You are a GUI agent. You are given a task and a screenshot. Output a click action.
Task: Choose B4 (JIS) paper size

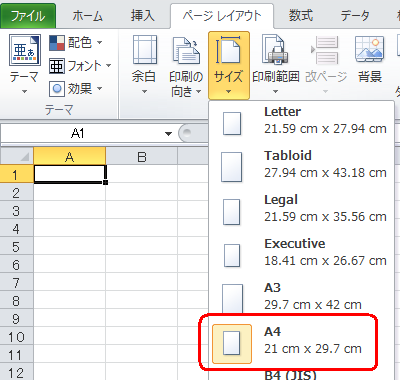click(x=302, y=373)
